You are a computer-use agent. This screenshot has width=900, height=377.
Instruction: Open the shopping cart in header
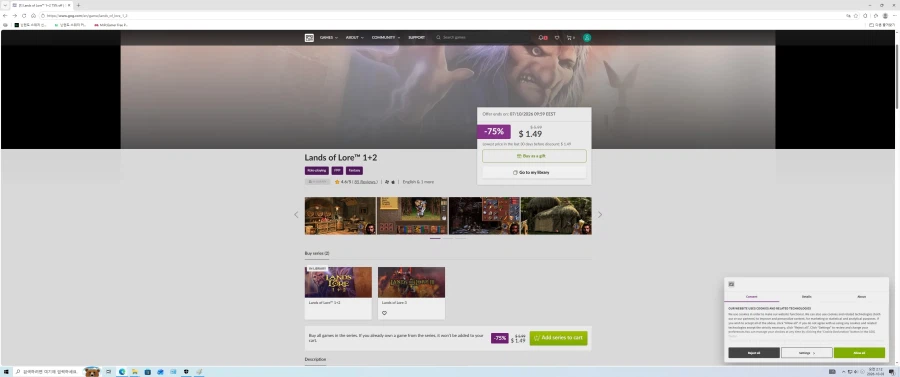pyautogui.click(x=569, y=38)
